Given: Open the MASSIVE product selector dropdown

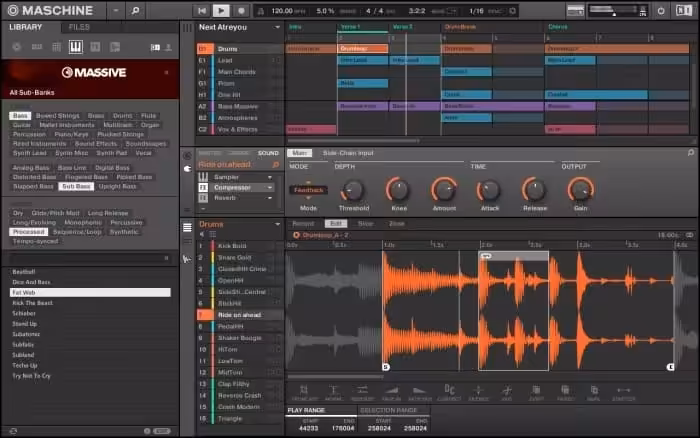Looking at the screenshot, I should click(x=167, y=72).
